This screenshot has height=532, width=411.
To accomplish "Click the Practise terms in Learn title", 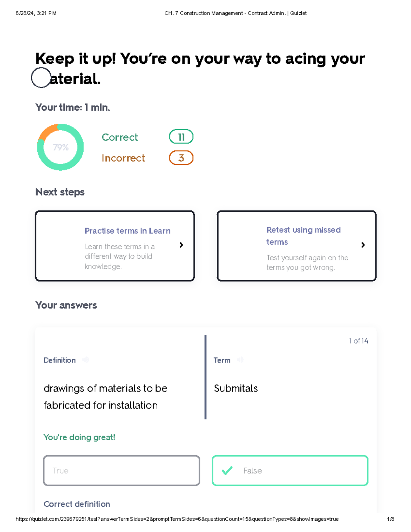I will pos(127,231).
